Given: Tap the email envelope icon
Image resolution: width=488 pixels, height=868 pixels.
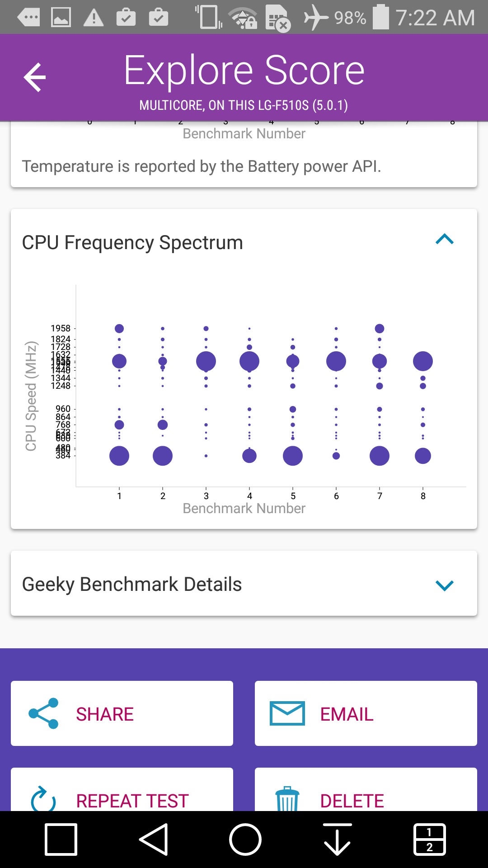Looking at the screenshot, I should coord(287,713).
